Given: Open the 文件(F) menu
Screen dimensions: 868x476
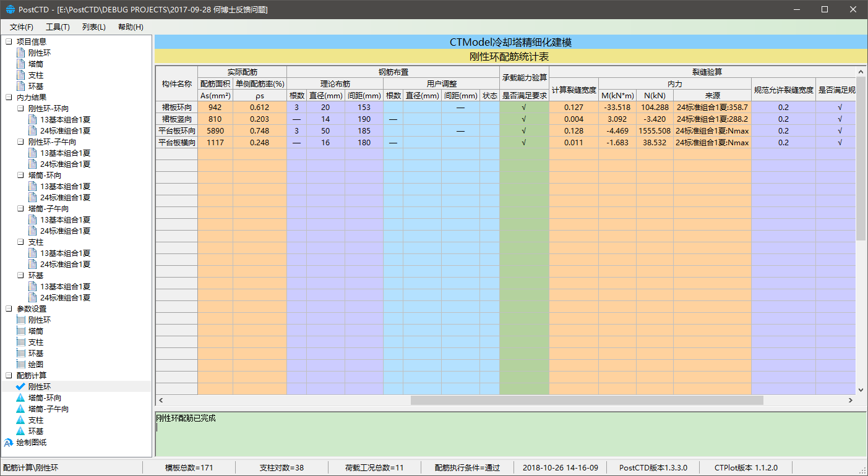Looking at the screenshot, I should (22, 27).
